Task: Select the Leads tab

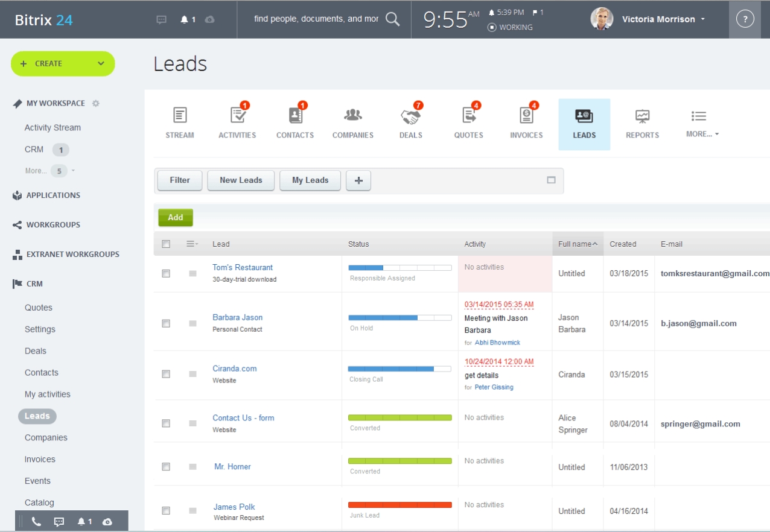Action: tap(584, 124)
